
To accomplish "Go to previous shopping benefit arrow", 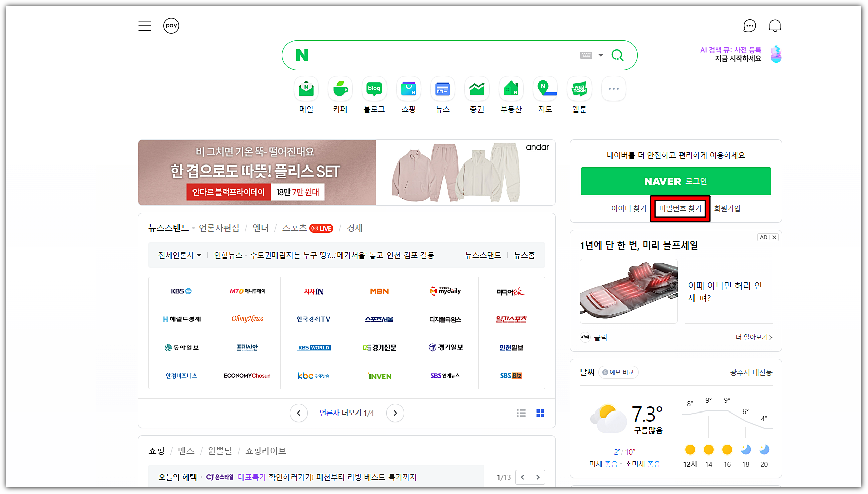I will [523, 477].
